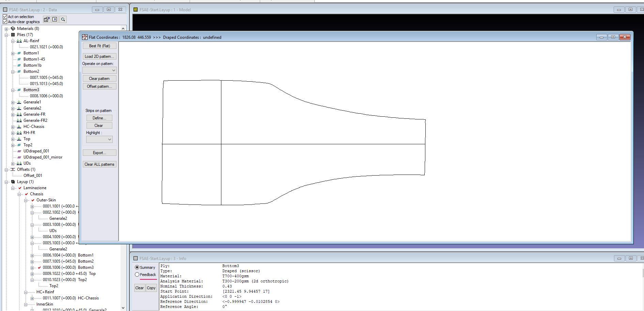The image size is (644, 311).
Task: Select the Feedback radio button
Action: click(x=137, y=275)
